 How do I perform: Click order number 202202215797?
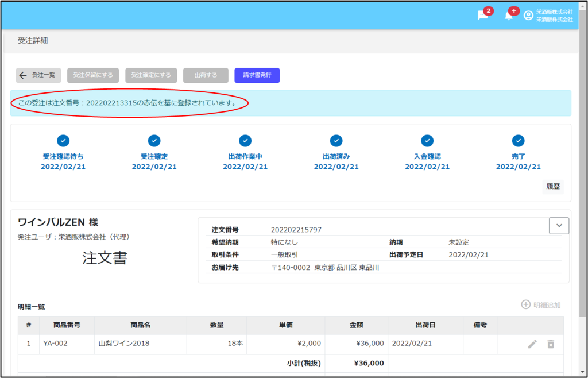(296, 230)
